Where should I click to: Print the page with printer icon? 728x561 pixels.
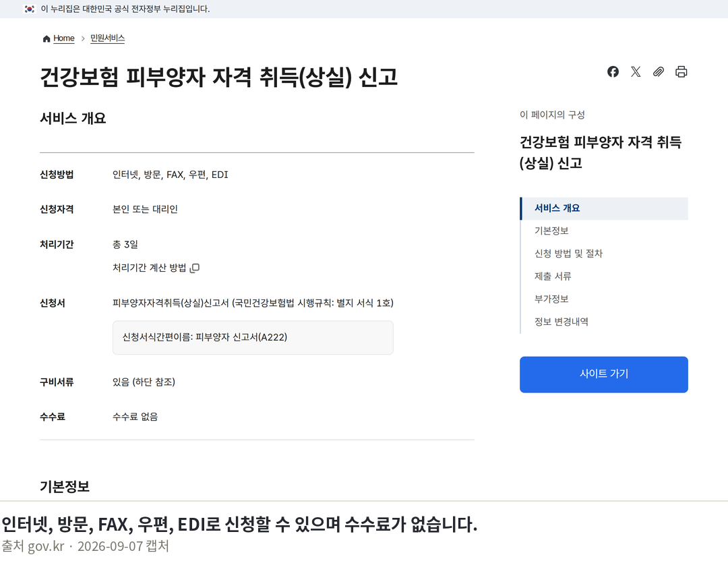[681, 71]
